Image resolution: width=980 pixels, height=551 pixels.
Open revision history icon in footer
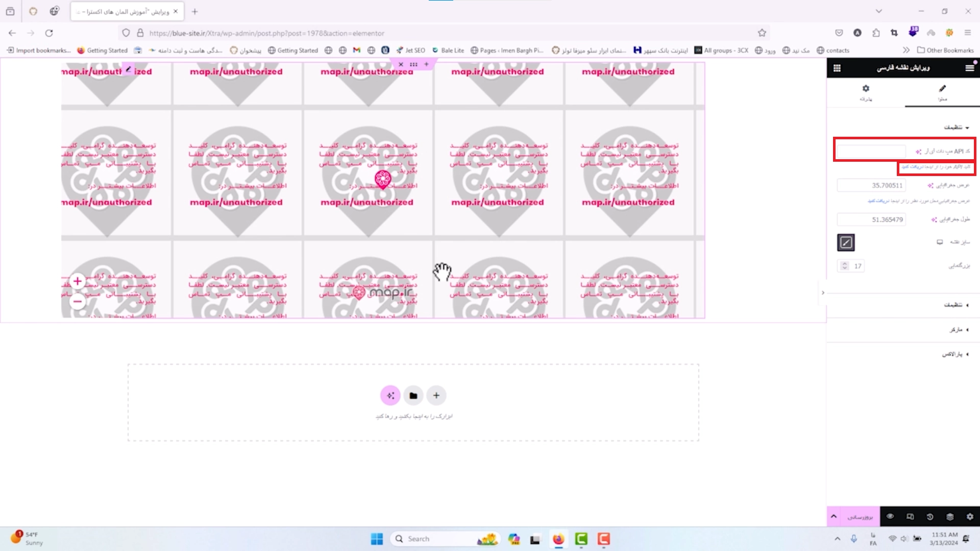click(930, 517)
